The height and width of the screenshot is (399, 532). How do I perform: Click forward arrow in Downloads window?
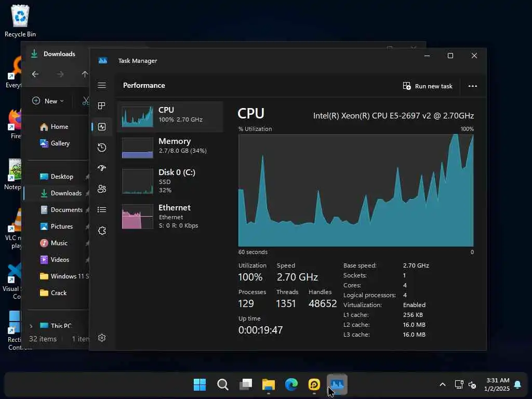click(60, 74)
